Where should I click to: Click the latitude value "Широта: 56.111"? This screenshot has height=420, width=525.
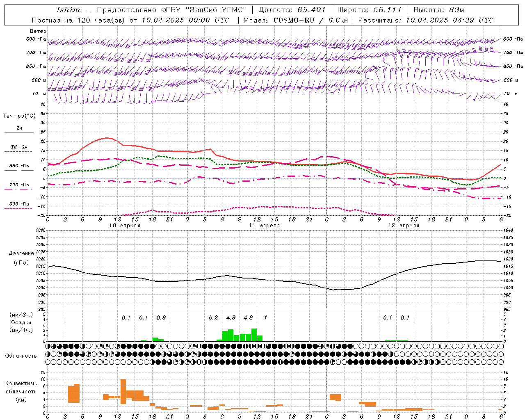pos(369,9)
